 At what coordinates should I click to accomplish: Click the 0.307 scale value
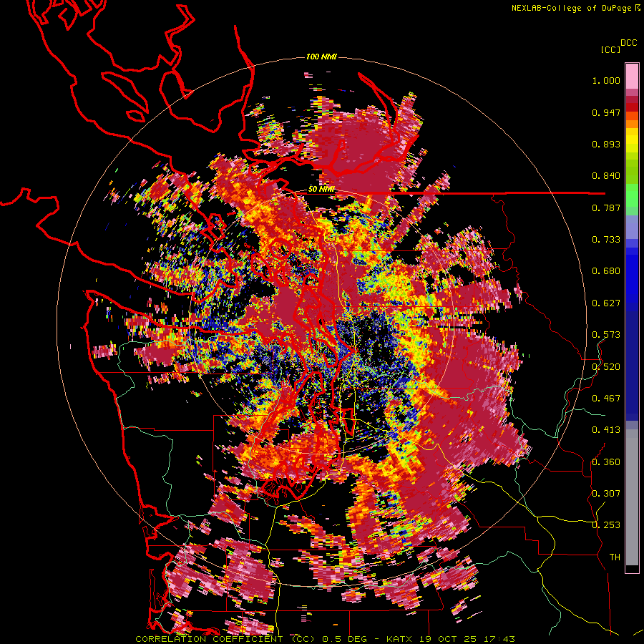(x=606, y=493)
